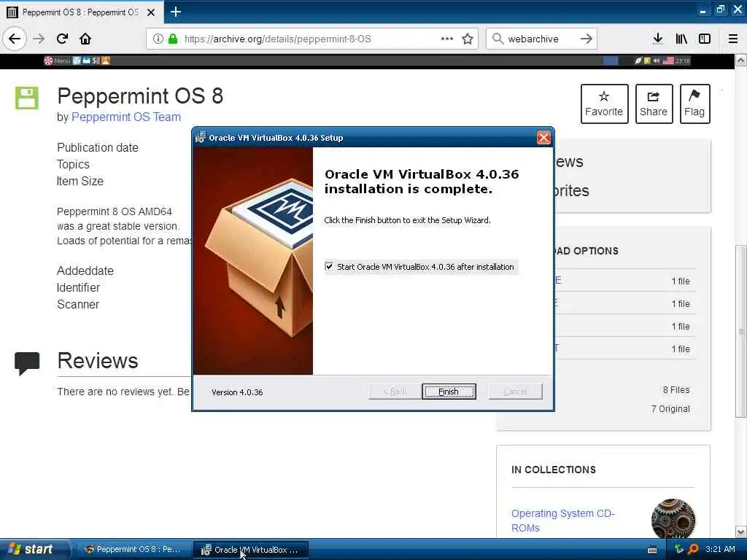
Task: Open the Peppermint OS Team link
Action: [x=126, y=117]
